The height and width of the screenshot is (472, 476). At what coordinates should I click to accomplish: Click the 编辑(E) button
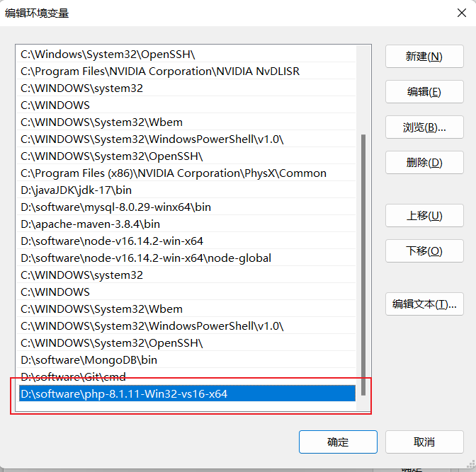click(424, 91)
